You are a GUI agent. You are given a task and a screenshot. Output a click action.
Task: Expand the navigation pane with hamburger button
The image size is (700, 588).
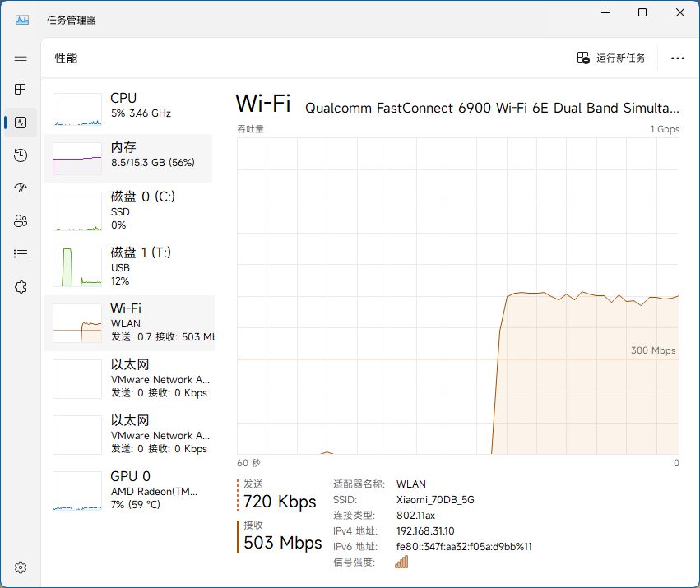21,57
